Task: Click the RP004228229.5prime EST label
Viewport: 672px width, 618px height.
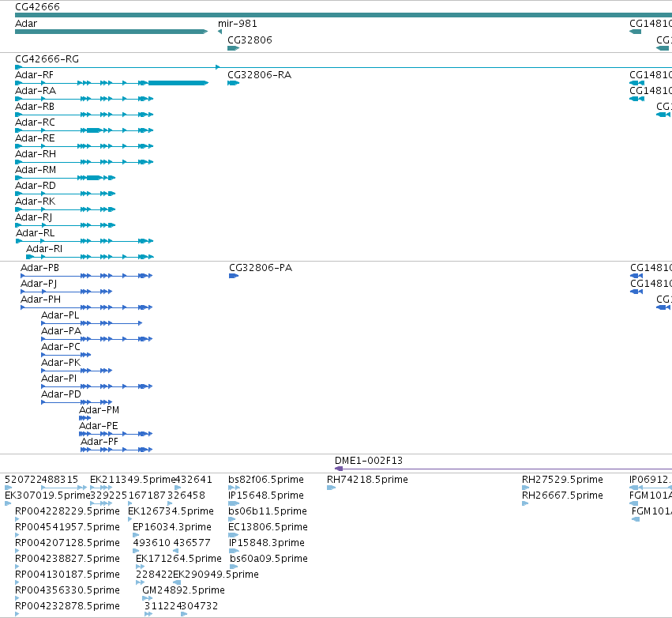Action: point(67,511)
